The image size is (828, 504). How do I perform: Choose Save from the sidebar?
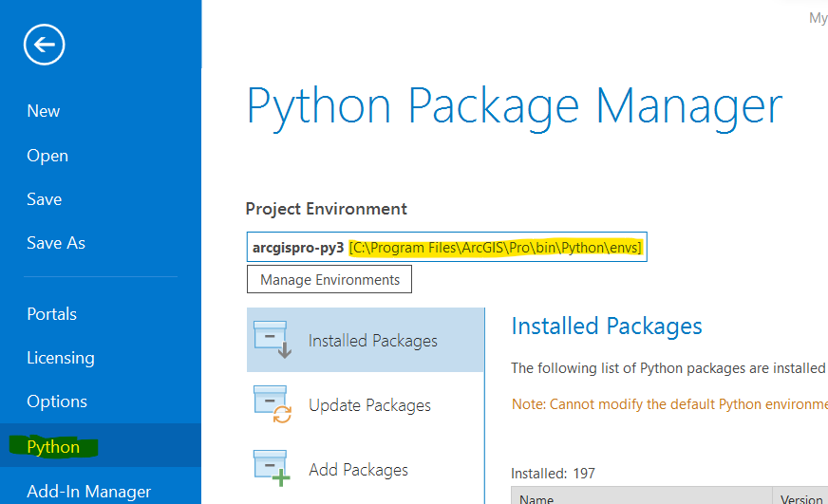click(45, 199)
